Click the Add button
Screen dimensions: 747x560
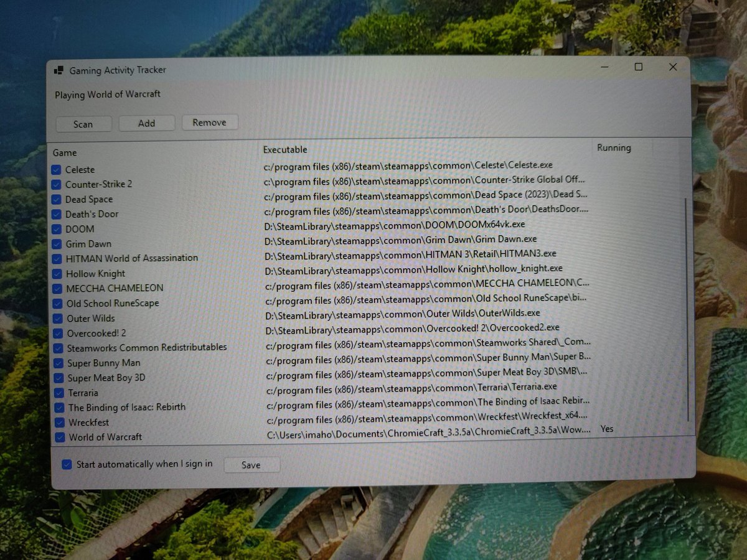146,123
